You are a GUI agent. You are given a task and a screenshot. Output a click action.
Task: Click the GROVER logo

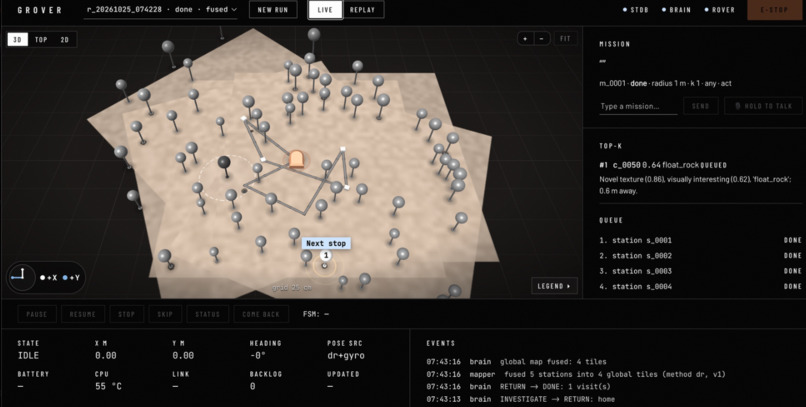40,10
